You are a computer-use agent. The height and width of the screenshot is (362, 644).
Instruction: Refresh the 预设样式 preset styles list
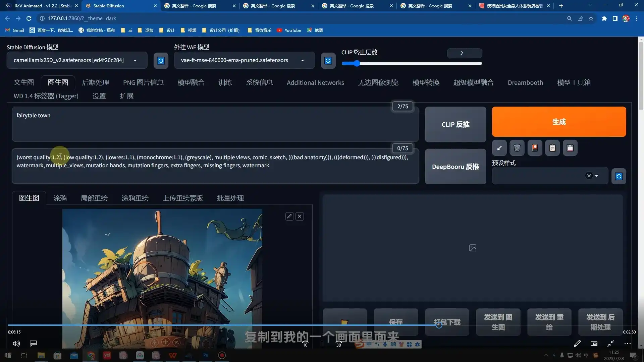(x=619, y=176)
